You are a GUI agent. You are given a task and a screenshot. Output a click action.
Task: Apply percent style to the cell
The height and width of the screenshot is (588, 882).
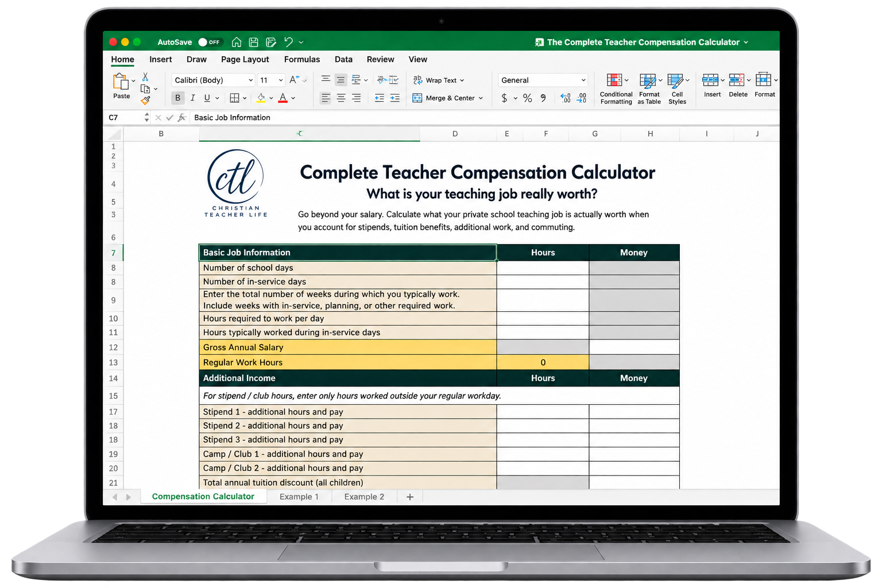point(528,98)
